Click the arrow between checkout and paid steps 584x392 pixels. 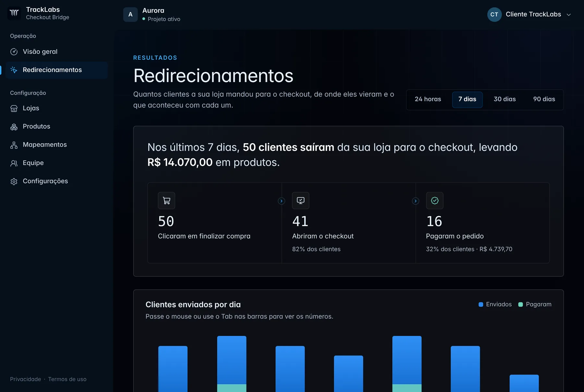416,201
